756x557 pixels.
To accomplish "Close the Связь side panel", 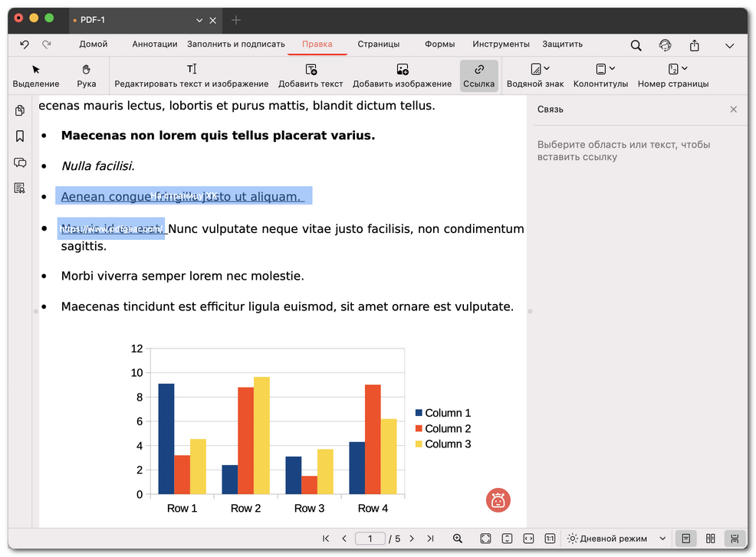I will point(734,110).
